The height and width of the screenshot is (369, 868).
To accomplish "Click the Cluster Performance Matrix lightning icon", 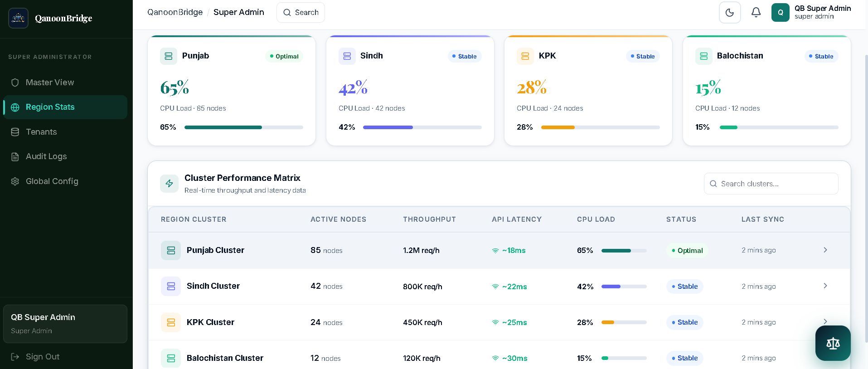I will point(169,184).
